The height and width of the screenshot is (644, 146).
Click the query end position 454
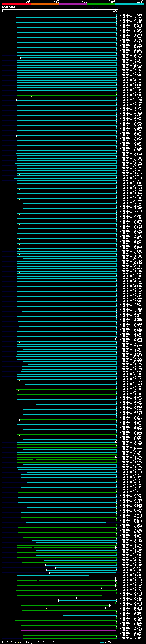tap(115, 11)
